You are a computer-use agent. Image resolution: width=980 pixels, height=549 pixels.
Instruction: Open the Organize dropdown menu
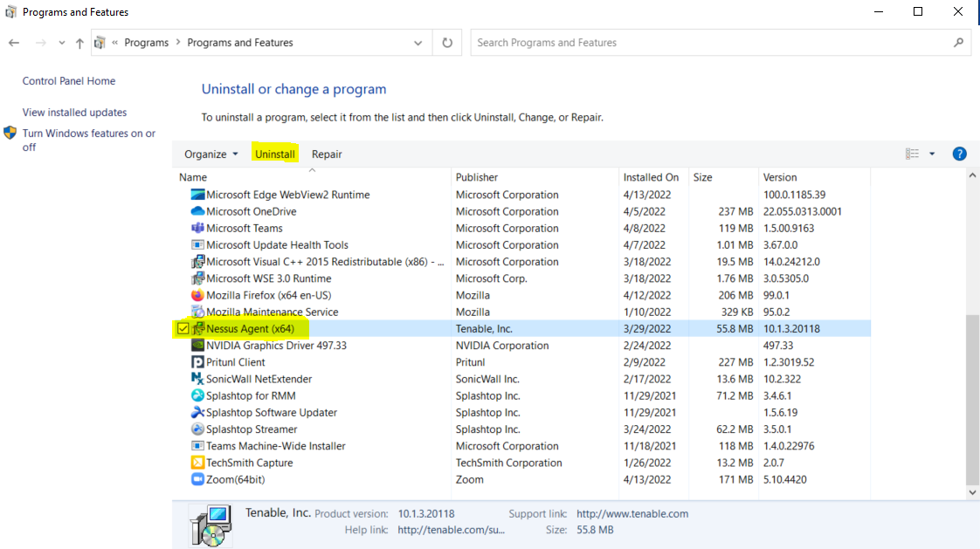tap(210, 154)
